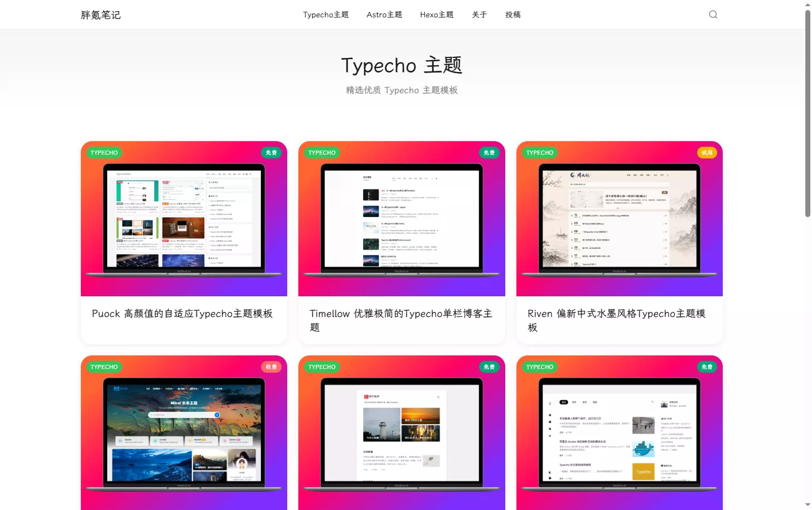The height and width of the screenshot is (510, 812).
Task: Open the Astro主题 nav menu
Action: coord(384,15)
